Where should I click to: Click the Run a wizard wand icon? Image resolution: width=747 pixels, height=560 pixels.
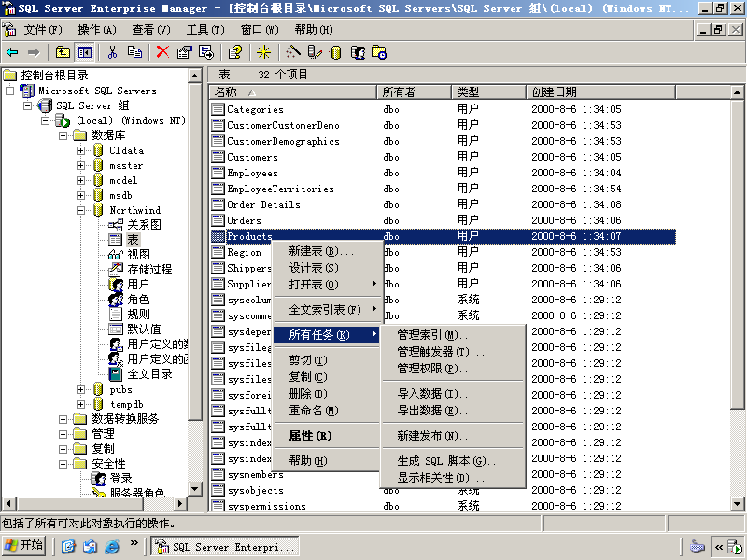292,52
